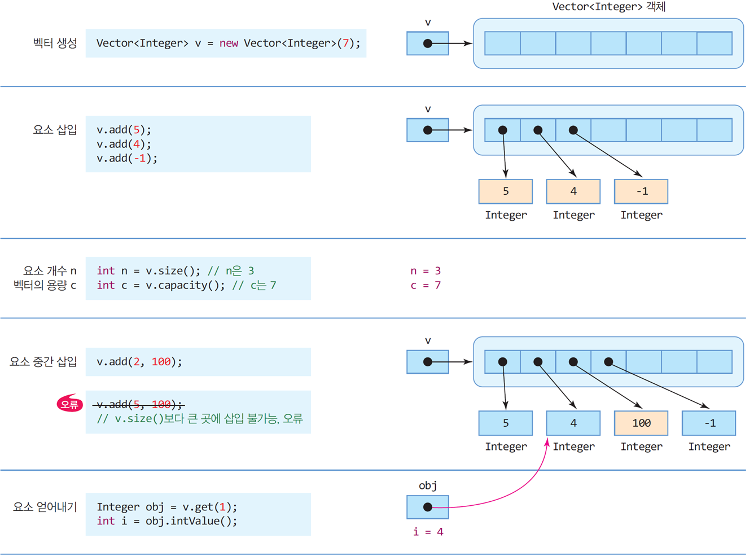754x560 pixels.
Task: Click the Vector<Integer> 객체 title
Action: tap(609, 7)
